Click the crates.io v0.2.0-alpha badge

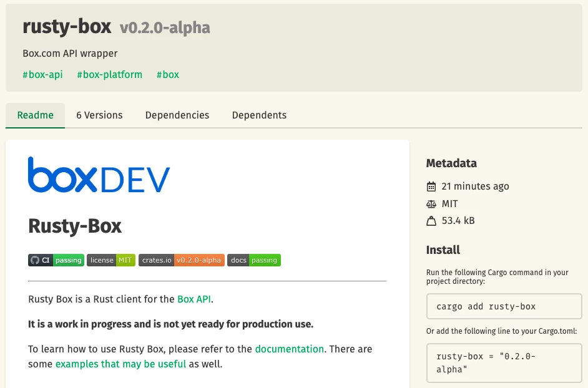pos(182,260)
